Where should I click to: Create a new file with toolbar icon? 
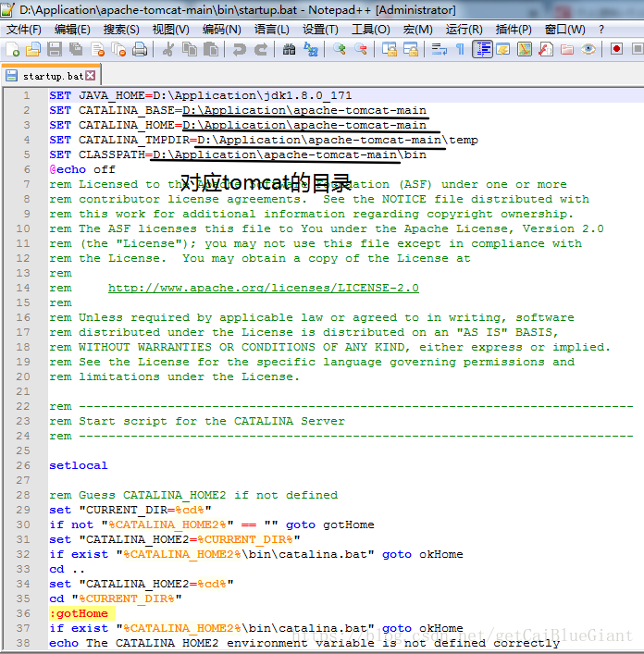[13, 49]
